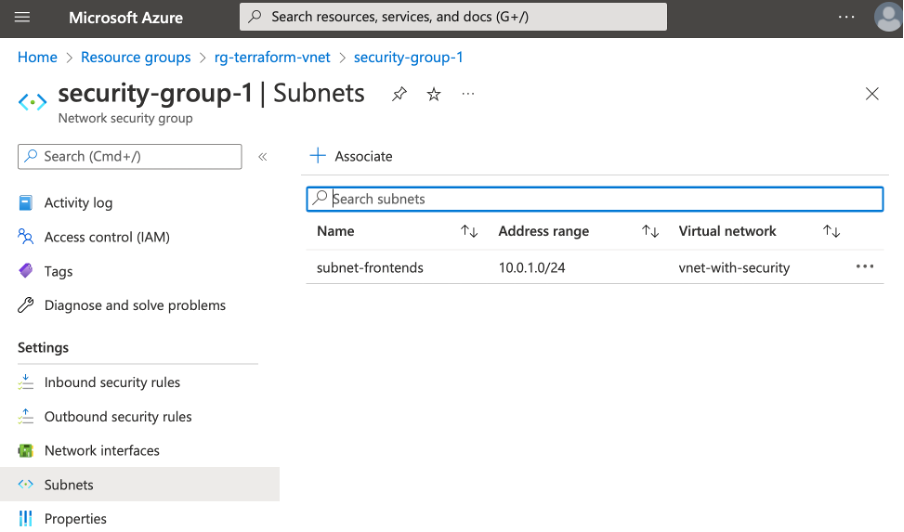Open Access control (IAM)

pyautogui.click(x=107, y=237)
